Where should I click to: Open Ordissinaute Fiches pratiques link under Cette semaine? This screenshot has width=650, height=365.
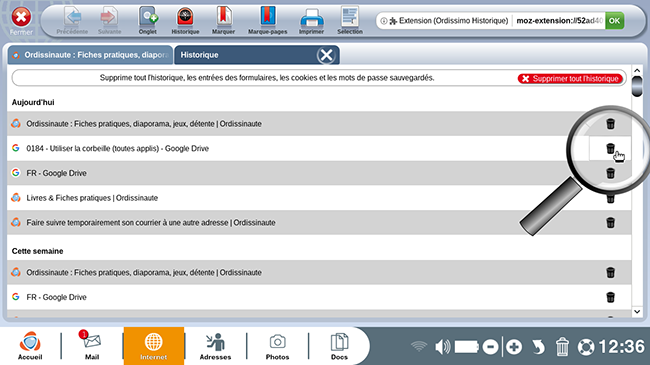pyautogui.click(x=144, y=273)
